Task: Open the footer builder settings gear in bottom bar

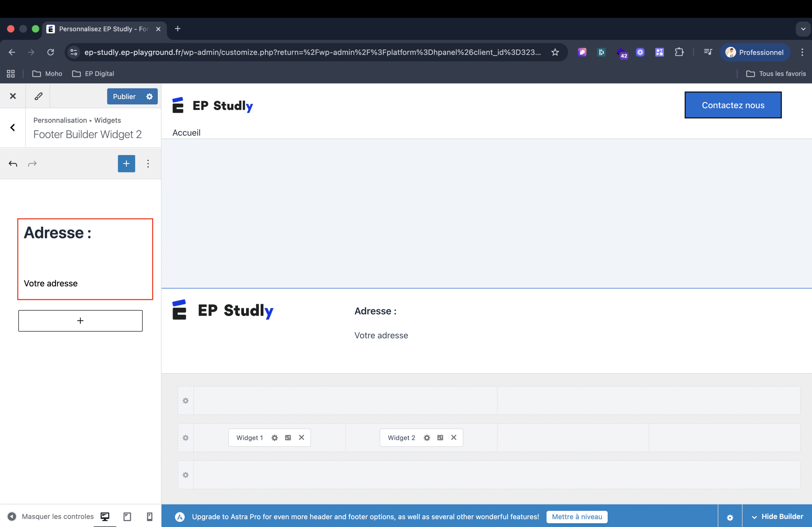Action: 730,517
